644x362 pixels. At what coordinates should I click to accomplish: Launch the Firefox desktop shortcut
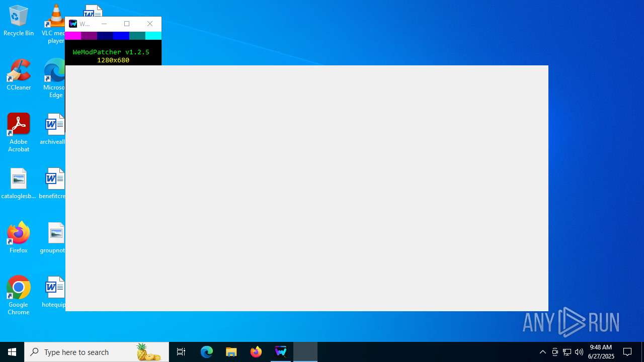pos(19,238)
